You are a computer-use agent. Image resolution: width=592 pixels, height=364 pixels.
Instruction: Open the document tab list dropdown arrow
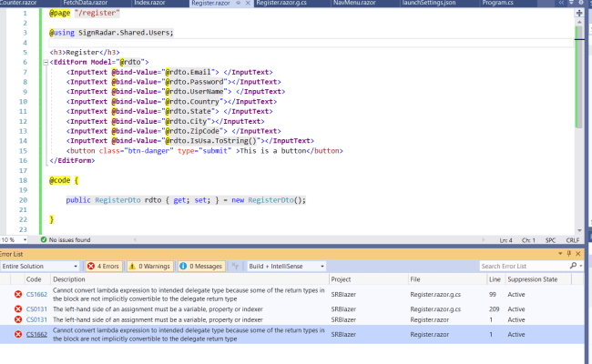571,2
